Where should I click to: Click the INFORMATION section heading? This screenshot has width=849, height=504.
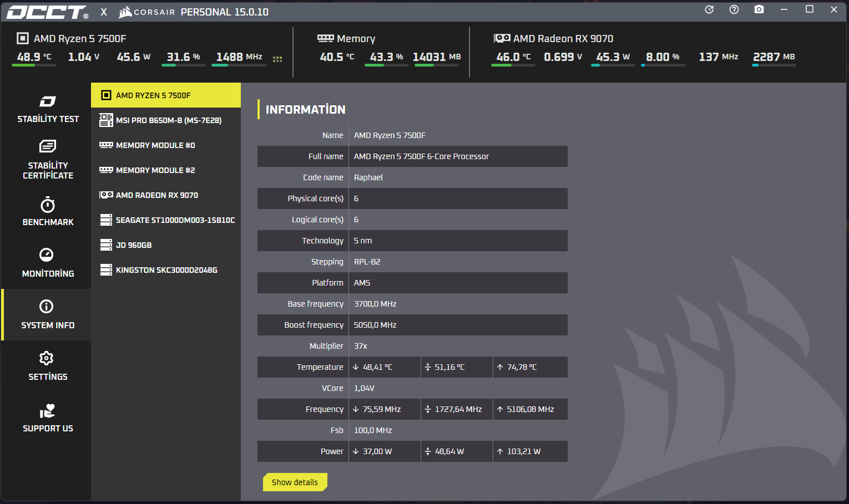305,110
